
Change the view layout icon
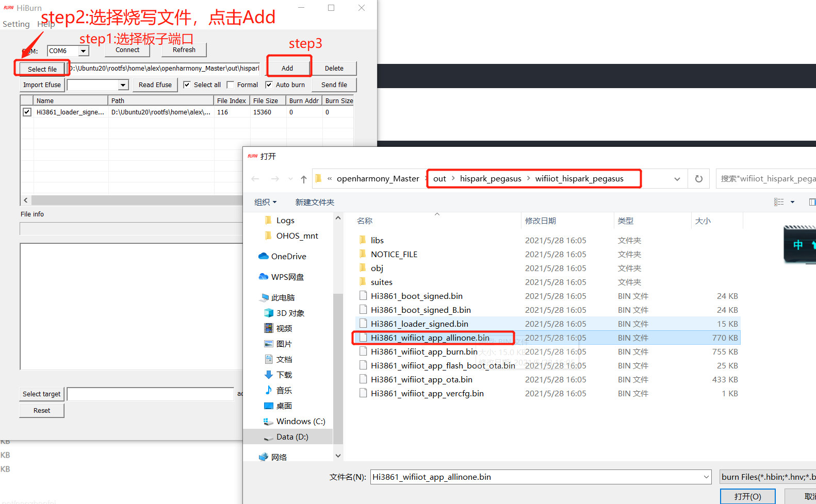click(779, 202)
